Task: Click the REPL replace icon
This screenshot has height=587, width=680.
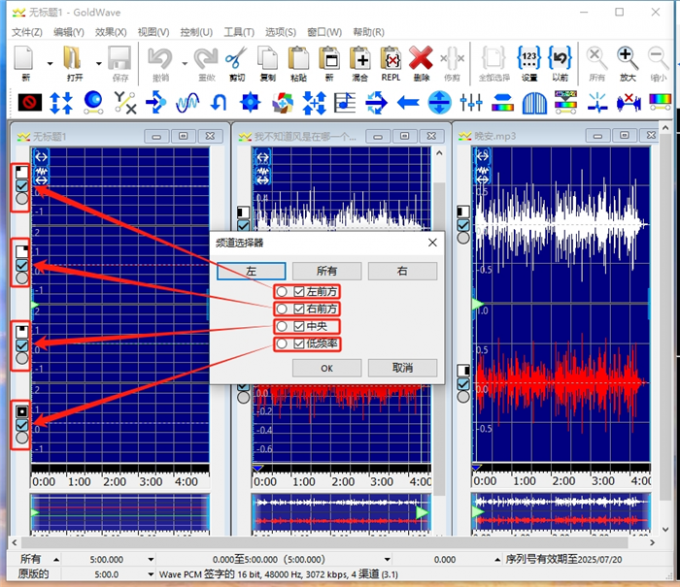Action: tap(391, 58)
